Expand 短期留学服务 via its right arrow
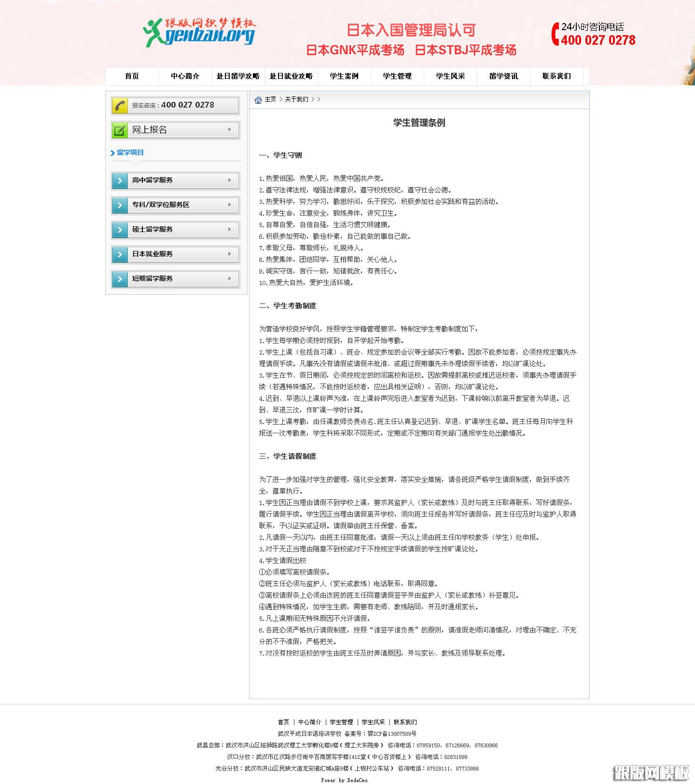Image resolution: width=695 pixels, height=784 pixels. (230, 278)
